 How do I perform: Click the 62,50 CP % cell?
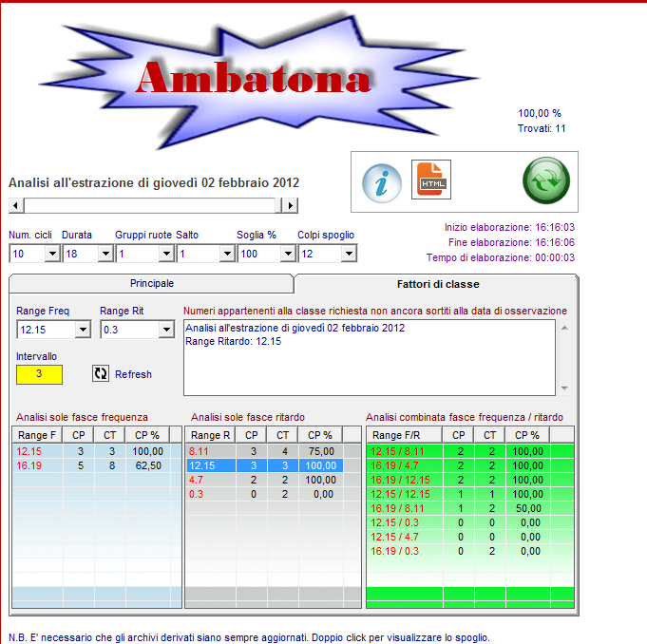click(x=147, y=465)
